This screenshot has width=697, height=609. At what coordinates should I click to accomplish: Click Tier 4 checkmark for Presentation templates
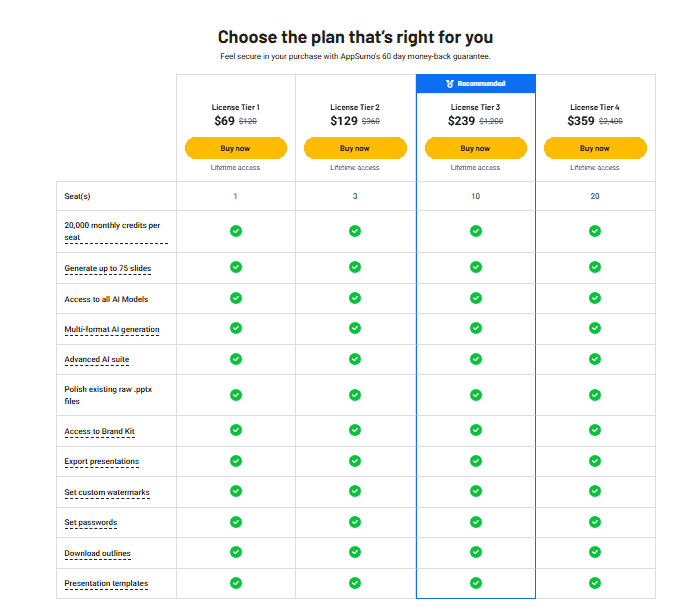tap(595, 583)
